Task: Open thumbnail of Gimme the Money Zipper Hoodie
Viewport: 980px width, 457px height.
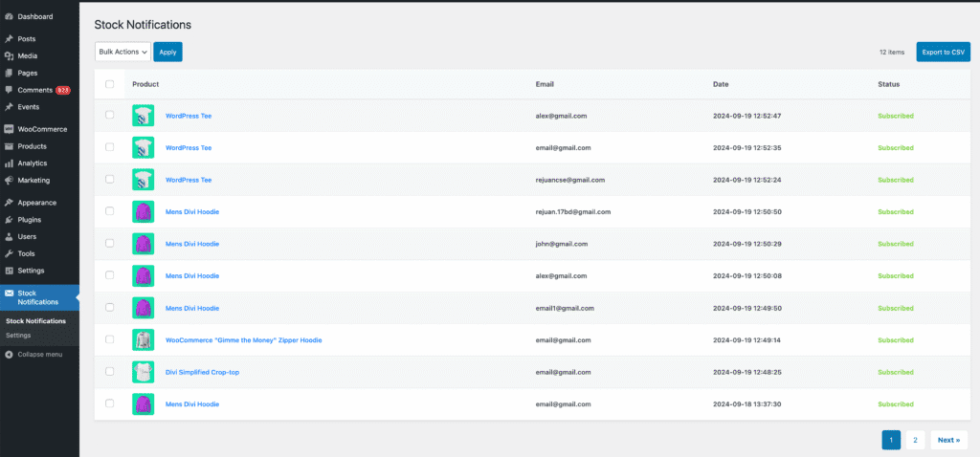Action: click(144, 339)
